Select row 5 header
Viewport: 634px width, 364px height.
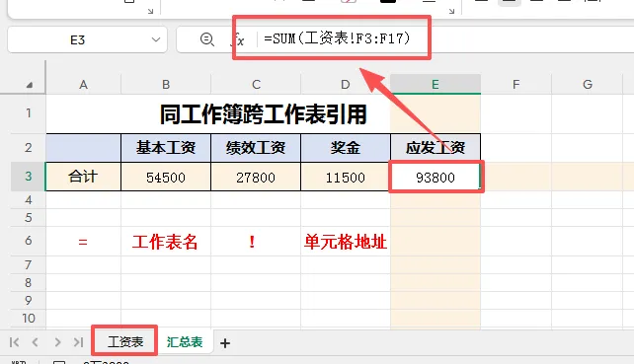click(29, 217)
